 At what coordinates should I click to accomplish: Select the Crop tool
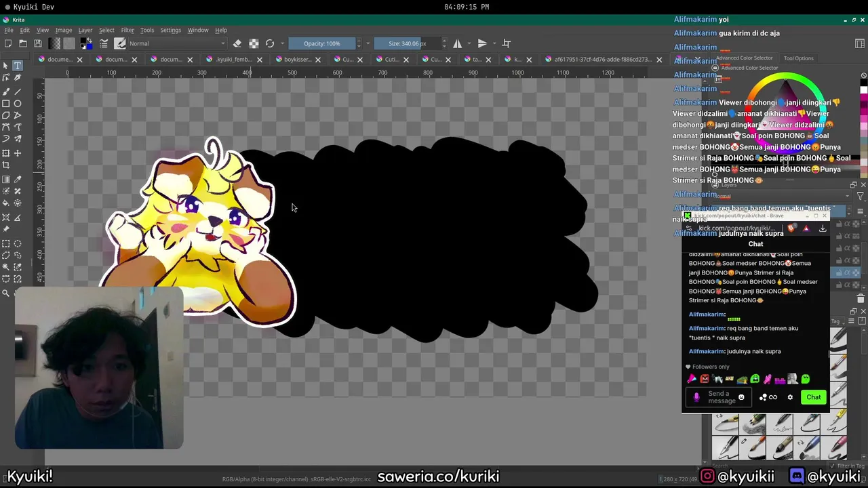click(x=6, y=165)
